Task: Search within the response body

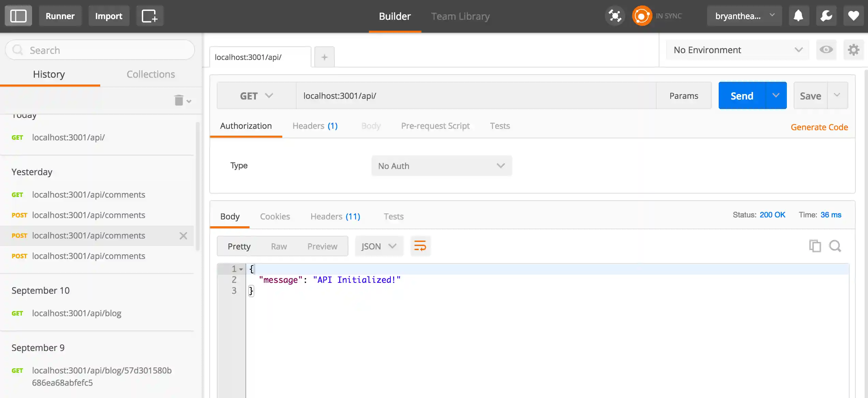Action: coord(835,246)
